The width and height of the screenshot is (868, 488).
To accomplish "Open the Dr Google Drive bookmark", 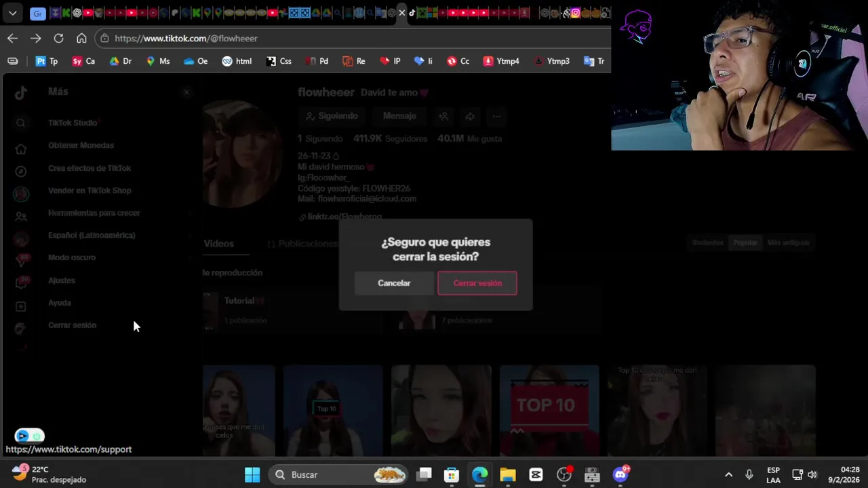I will coord(120,61).
